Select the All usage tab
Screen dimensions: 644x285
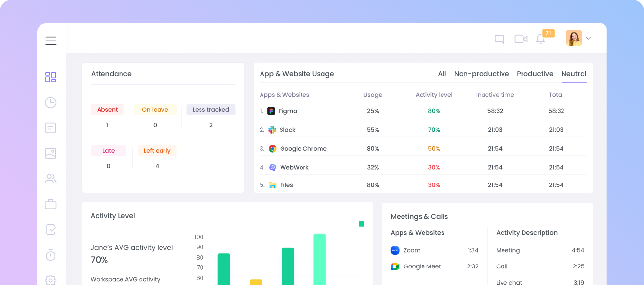(x=442, y=74)
